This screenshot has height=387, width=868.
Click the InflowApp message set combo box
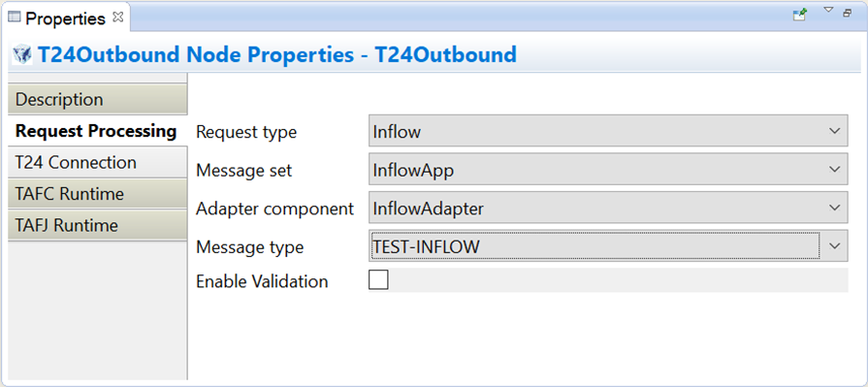pos(608,170)
